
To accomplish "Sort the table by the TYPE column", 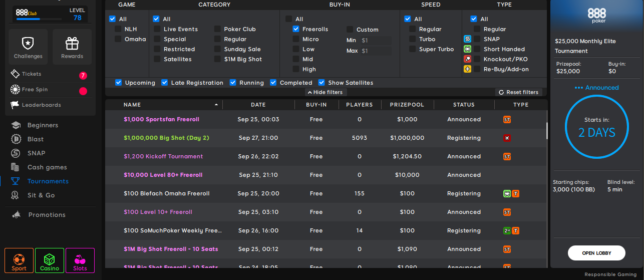I will click(521, 105).
